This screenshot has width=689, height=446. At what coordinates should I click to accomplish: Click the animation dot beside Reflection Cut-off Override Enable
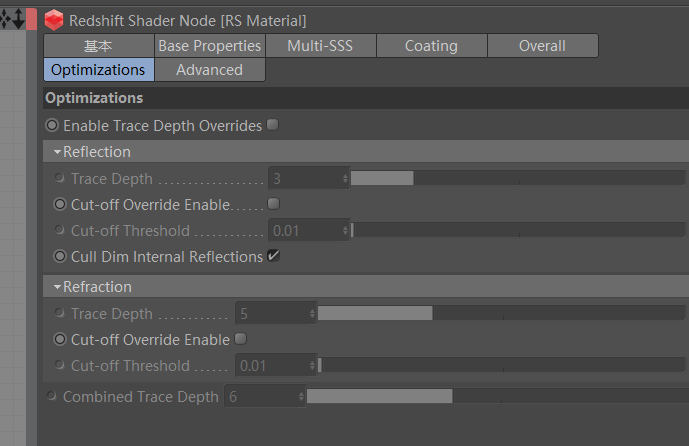click(x=59, y=204)
